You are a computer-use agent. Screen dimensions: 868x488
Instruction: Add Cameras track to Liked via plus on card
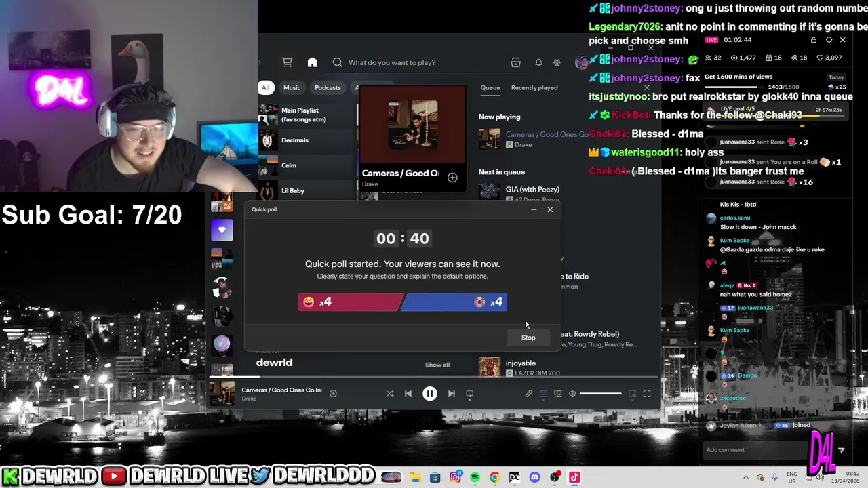click(x=452, y=178)
